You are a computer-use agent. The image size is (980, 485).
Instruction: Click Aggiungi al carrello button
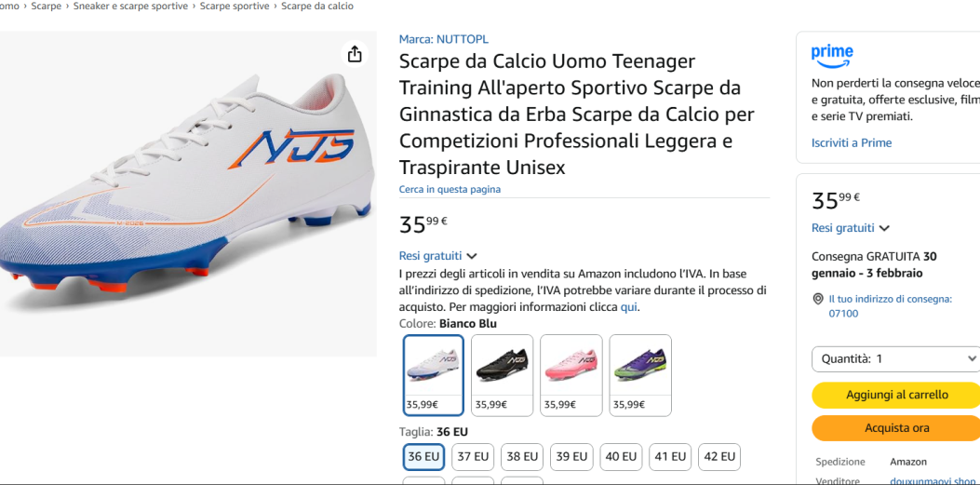tap(895, 395)
